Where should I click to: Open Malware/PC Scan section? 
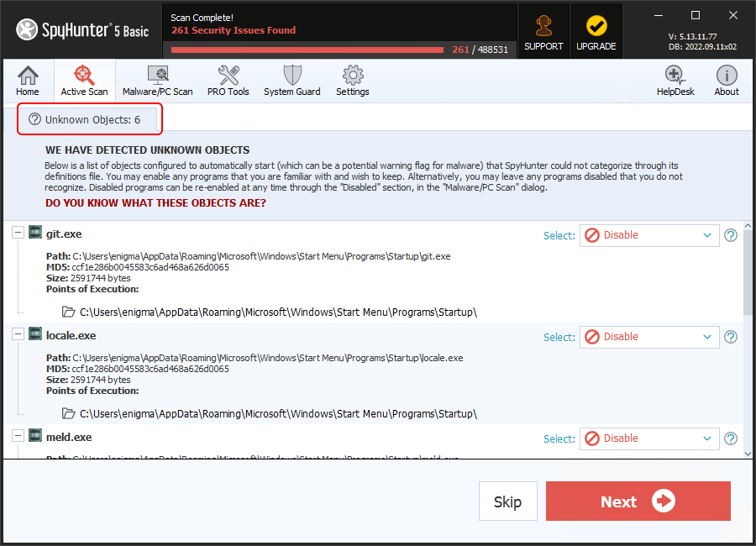(157, 81)
